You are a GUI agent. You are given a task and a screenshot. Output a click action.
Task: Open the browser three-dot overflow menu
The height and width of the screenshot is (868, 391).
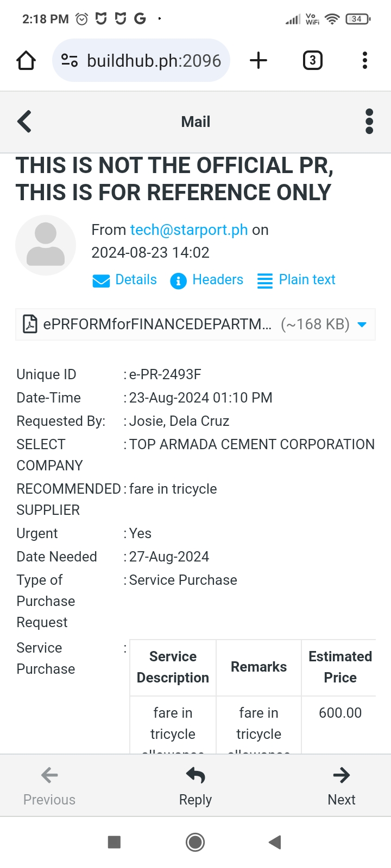point(365,60)
